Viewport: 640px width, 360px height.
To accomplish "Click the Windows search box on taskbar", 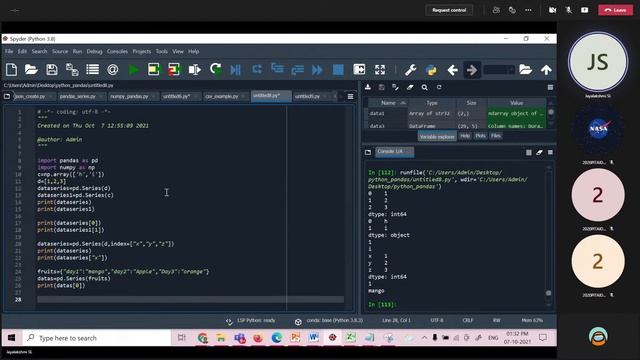I will click(x=96, y=338).
